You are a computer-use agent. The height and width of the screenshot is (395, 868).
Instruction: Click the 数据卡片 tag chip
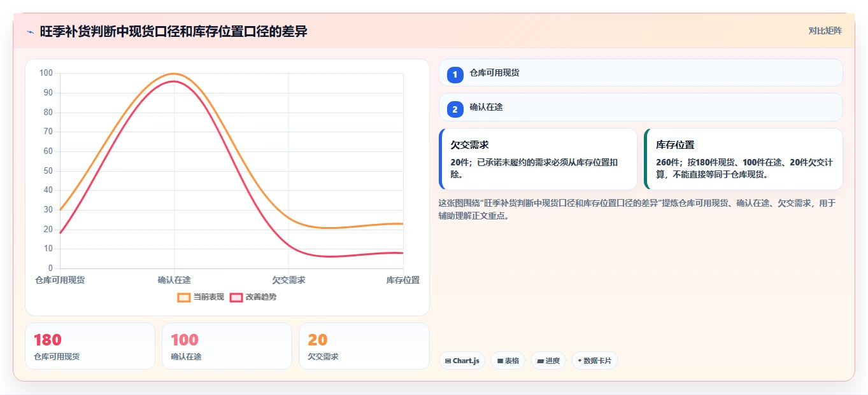pyautogui.click(x=594, y=361)
